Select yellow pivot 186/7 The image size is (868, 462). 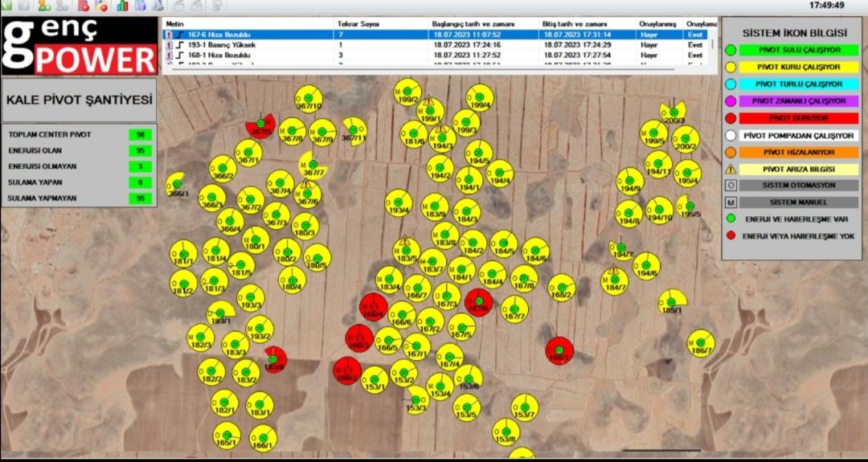coord(701,344)
